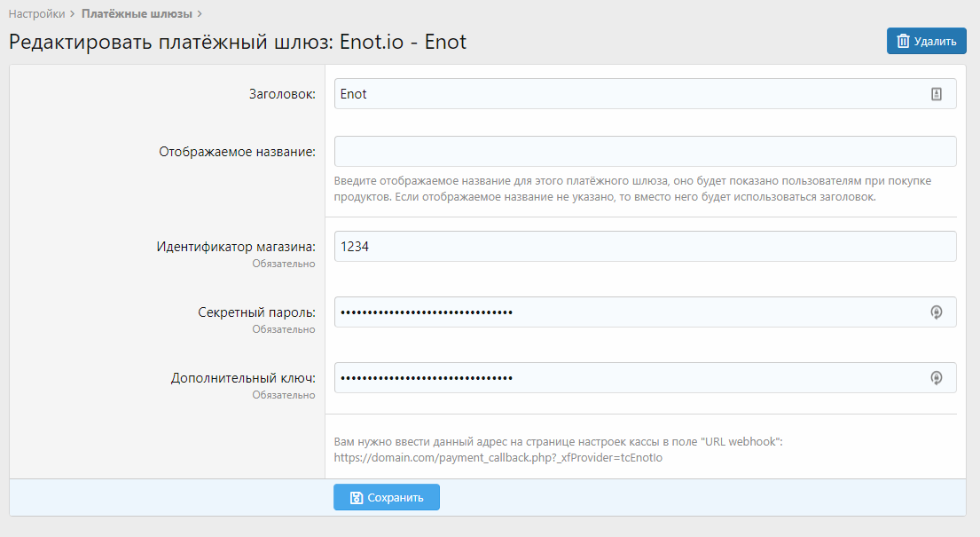
Task: Click inside the Дополнительный ключ password field
Action: click(x=621, y=377)
